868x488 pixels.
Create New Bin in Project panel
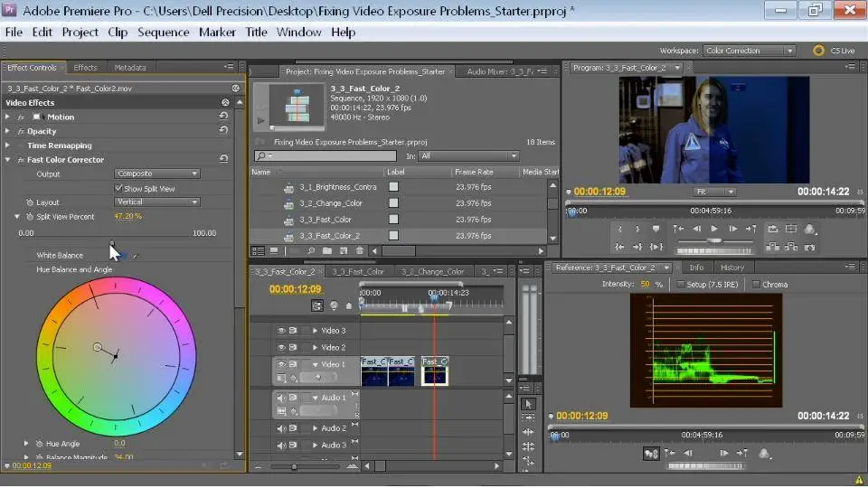point(327,250)
